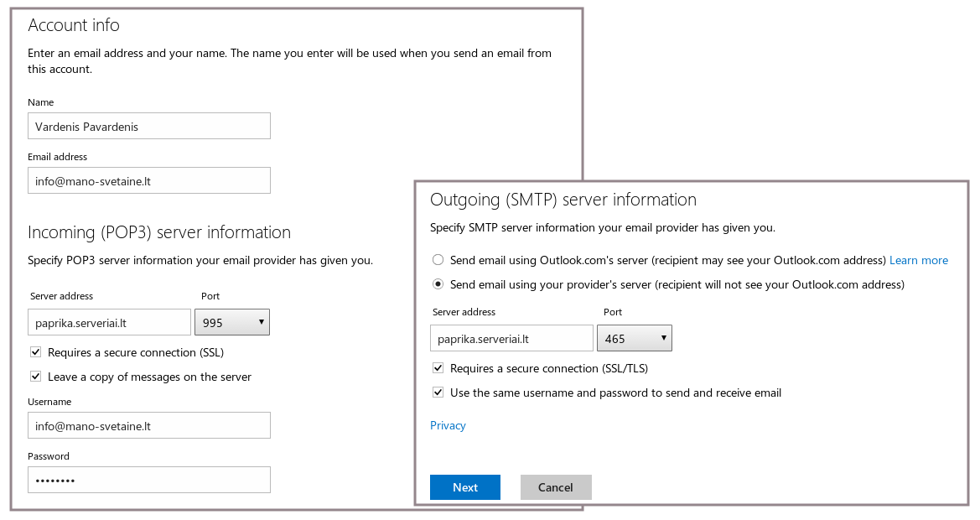Image resolution: width=980 pixels, height=520 pixels.
Task: Click the POP3 port dropdown arrow
Action: coord(262,322)
